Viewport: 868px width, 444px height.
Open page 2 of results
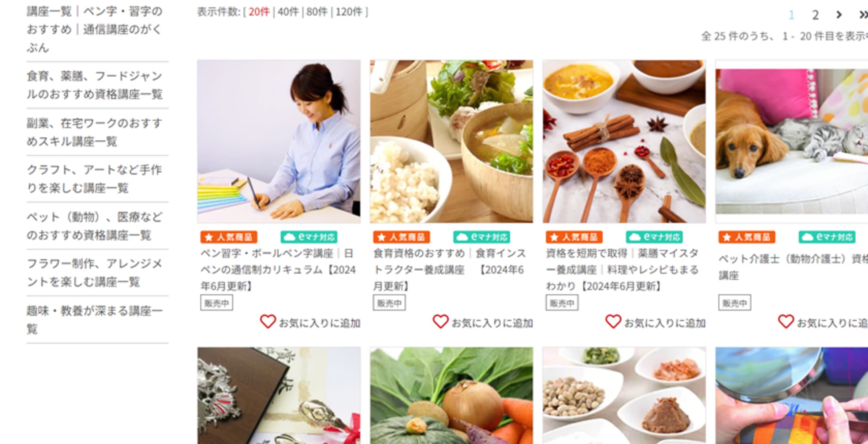[x=815, y=15]
